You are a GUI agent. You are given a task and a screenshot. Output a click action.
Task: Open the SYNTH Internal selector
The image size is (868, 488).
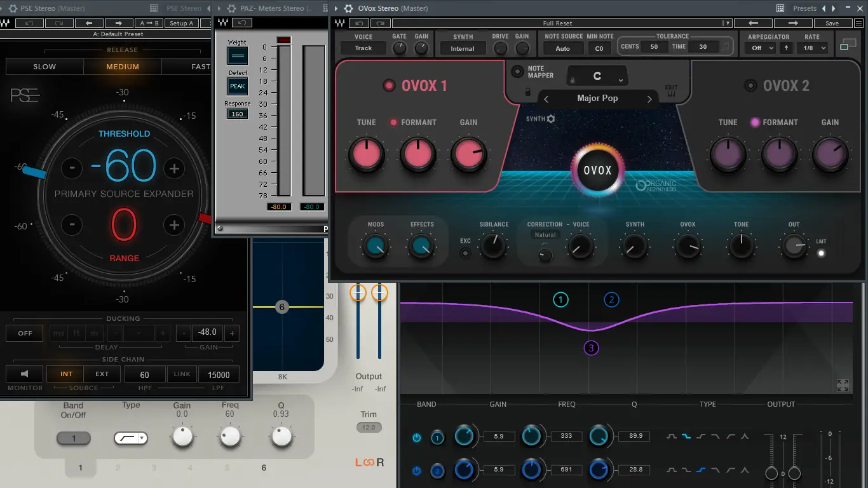pyautogui.click(x=463, y=48)
